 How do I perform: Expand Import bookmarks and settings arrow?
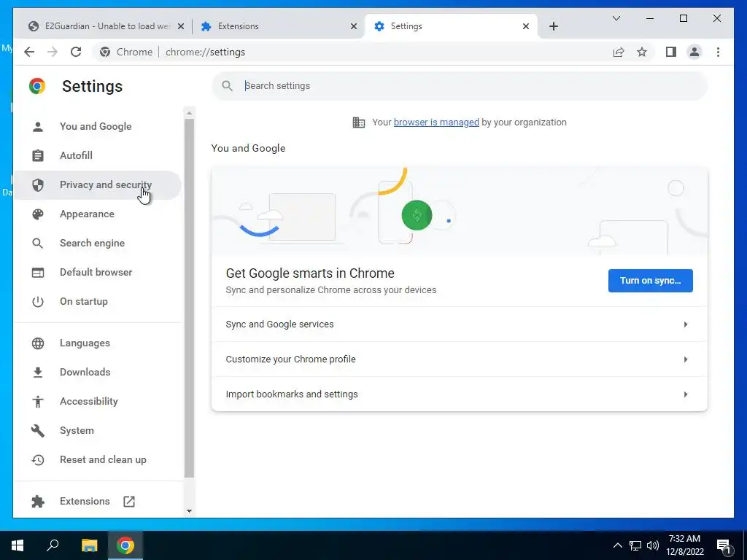[x=686, y=394]
